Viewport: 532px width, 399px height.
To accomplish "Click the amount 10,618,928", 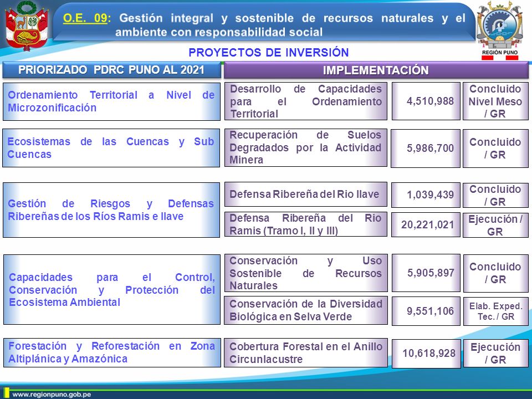I will pyautogui.click(x=427, y=354).
